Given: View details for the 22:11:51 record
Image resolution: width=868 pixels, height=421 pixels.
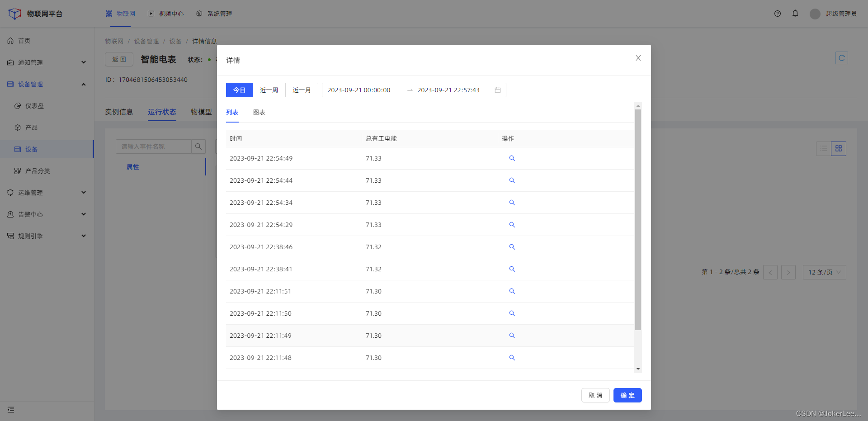Looking at the screenshot, I should [x=512, y=291].
